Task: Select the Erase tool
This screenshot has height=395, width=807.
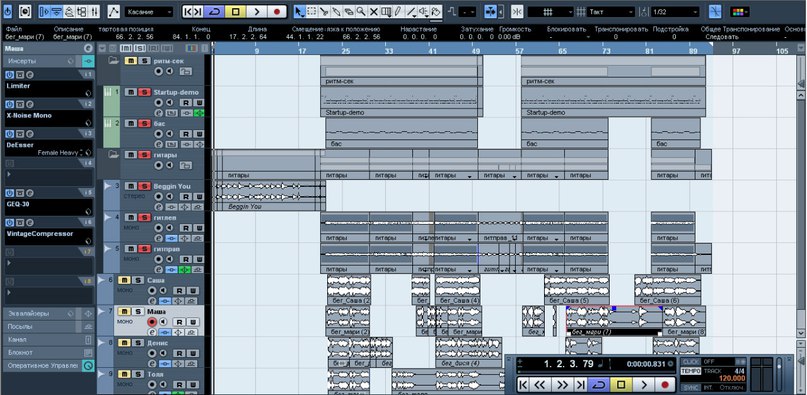Action: coord(349,11)
